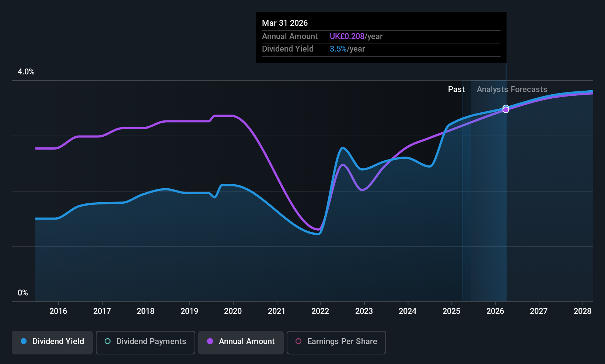The image size is (605, 364).
Task: Click the purple Annual Amount legend dot
Action: point(210,341)
